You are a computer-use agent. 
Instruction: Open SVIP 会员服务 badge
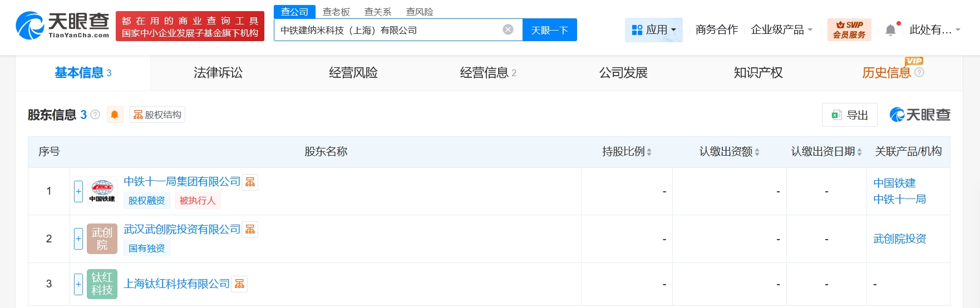[x=849, y=30]
